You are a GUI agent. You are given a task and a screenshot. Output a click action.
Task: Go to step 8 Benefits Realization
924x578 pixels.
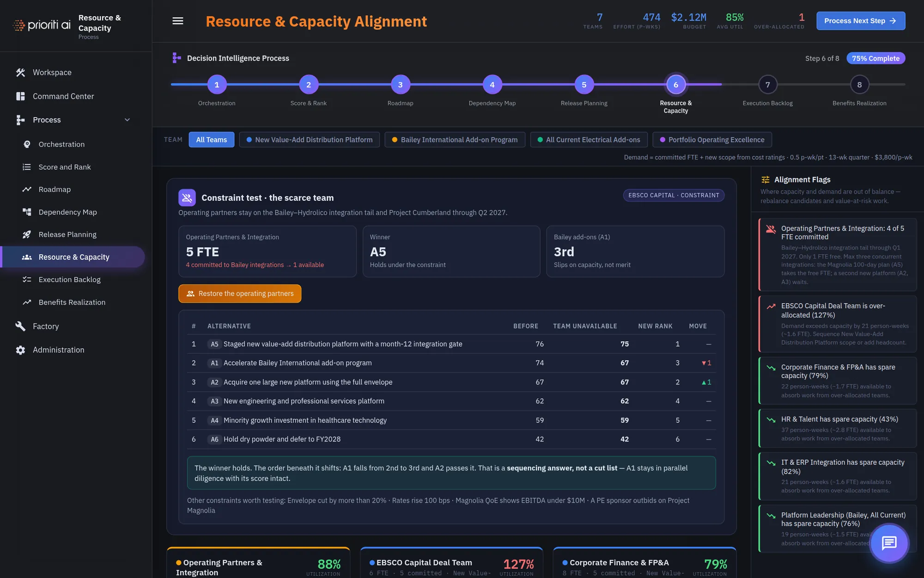[859, 85]
